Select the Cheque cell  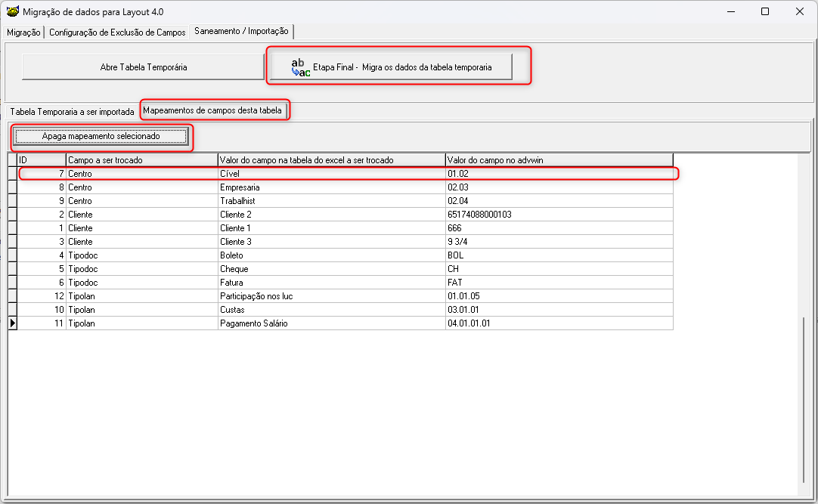332,268
